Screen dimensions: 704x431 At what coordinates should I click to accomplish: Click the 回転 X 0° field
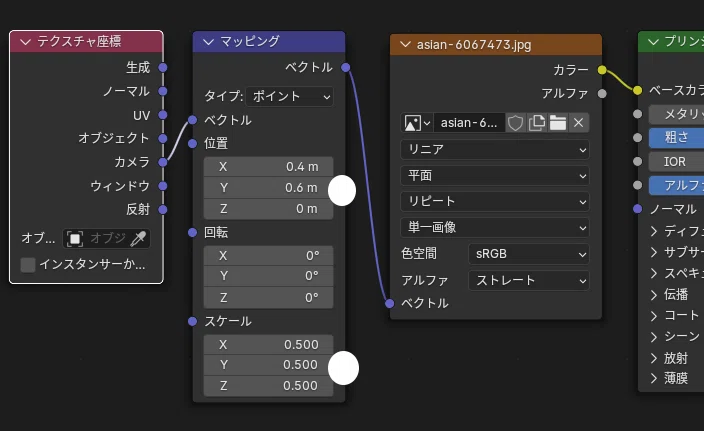(268, 256)
